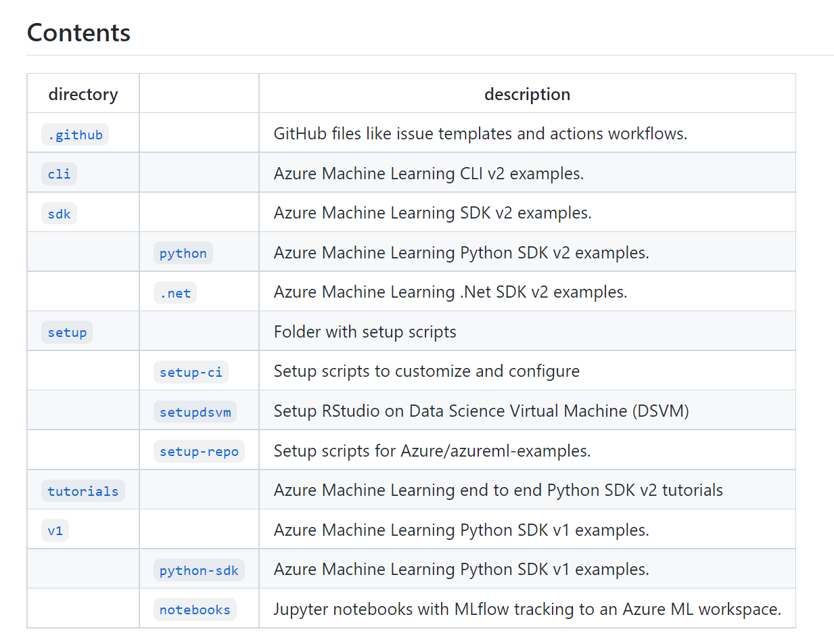
Task: Click 'GitHub files like issue templates' description
Action: point(480,134)
